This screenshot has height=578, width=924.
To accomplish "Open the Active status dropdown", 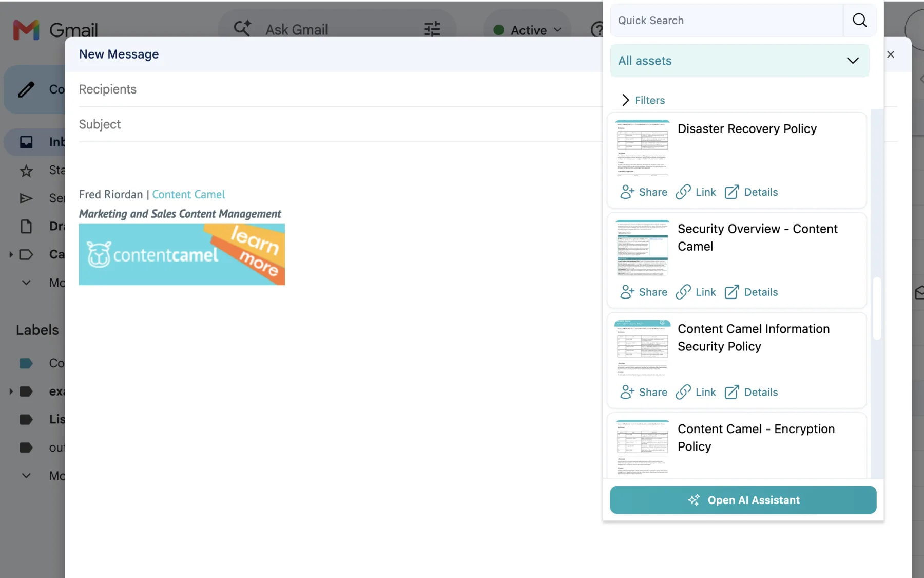I will (527, 30).
